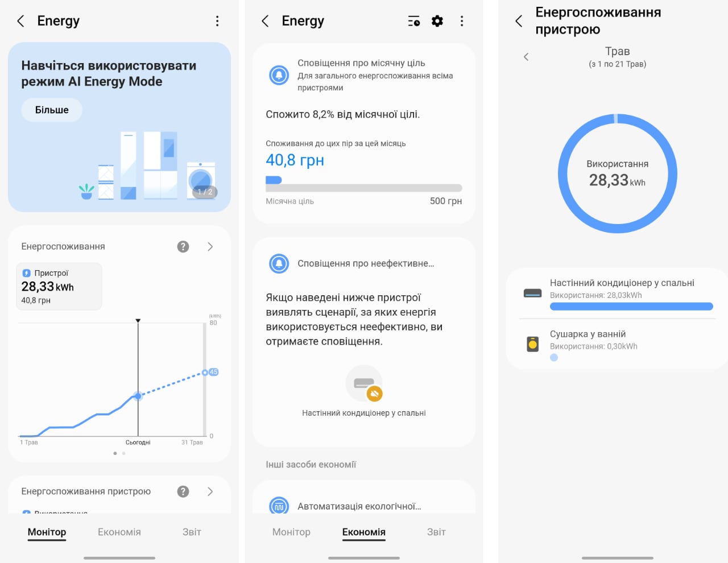Tap the inefficient usage notification bell icon

[279, 263]
